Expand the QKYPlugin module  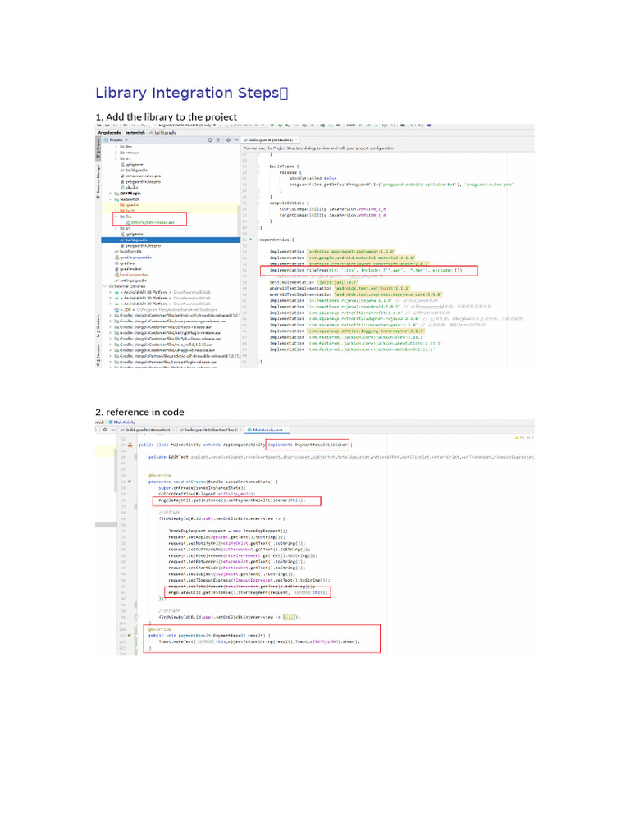[111, 194]
